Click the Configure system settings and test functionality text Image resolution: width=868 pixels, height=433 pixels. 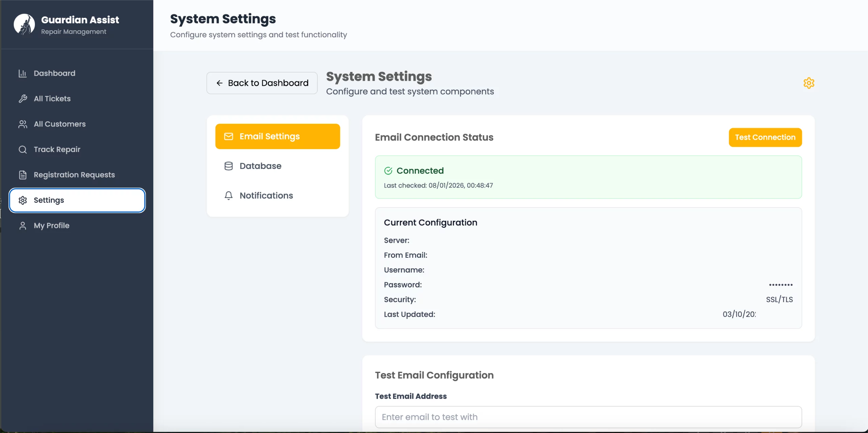[x=258, y=35]
